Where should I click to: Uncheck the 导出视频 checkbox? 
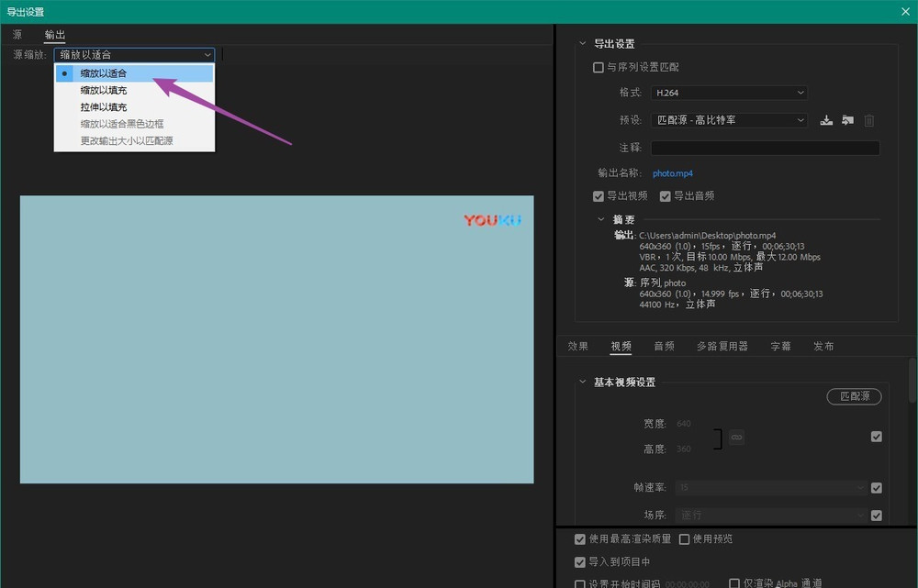[x=599, y=196]
